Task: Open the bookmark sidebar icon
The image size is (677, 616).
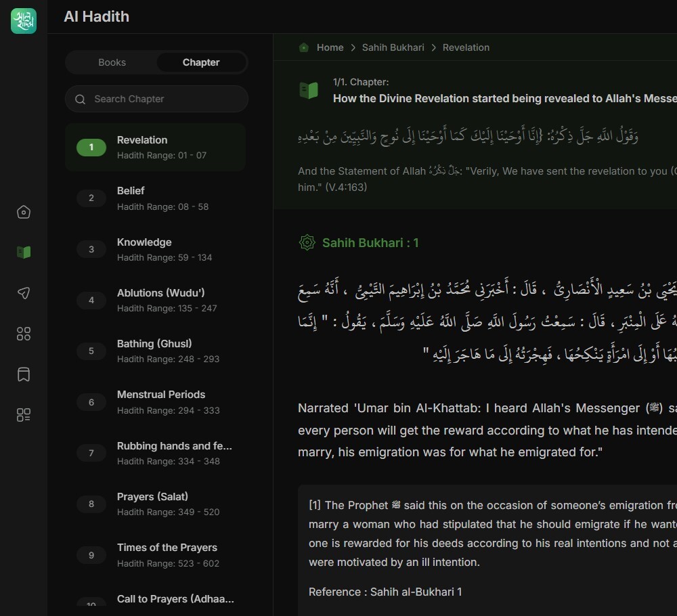Action: [23, 374]
